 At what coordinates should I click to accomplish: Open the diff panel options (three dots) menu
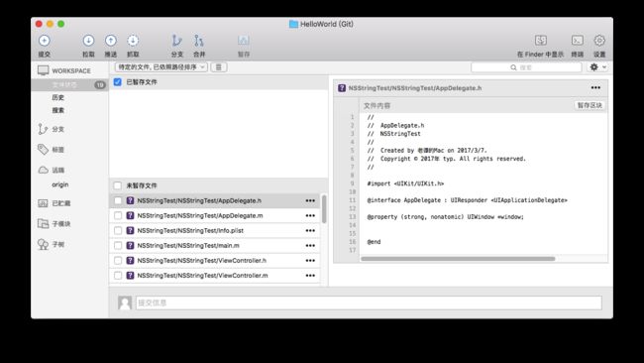coord(595,87)
